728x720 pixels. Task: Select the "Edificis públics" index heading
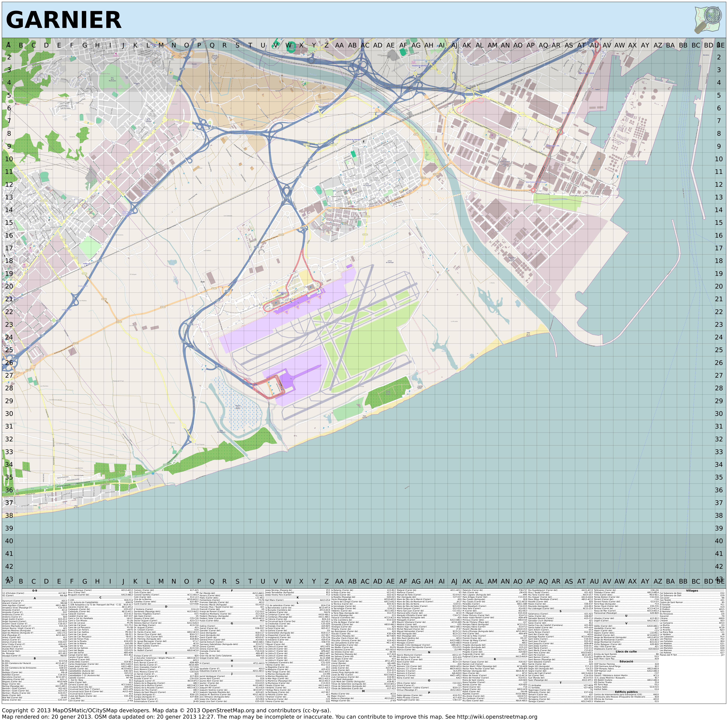point(626,692)
